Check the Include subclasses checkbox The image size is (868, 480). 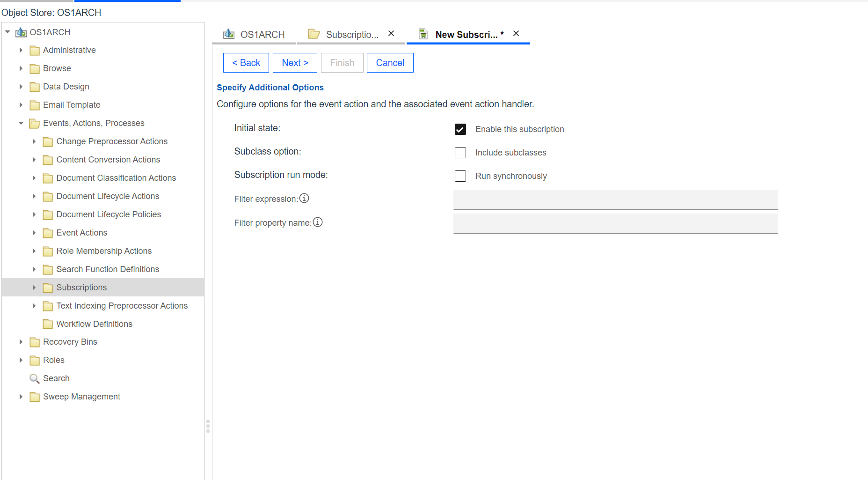(x=460, y=153)
